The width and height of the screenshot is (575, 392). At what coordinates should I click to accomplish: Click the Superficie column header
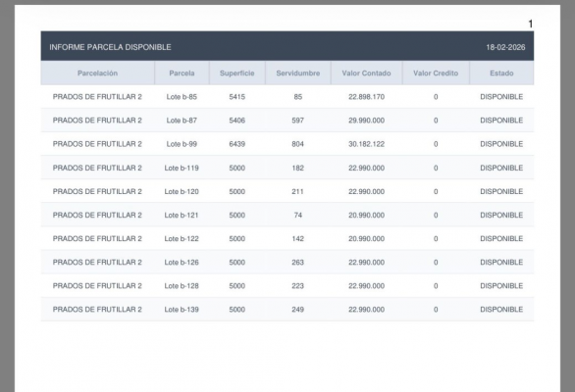pos(236,73)
